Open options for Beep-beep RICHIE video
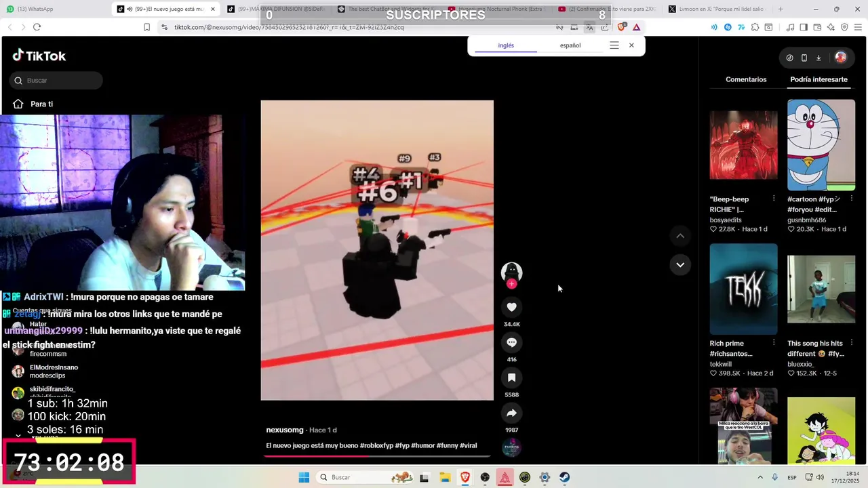This screenshot has height=488, width=868. point(774,199)
